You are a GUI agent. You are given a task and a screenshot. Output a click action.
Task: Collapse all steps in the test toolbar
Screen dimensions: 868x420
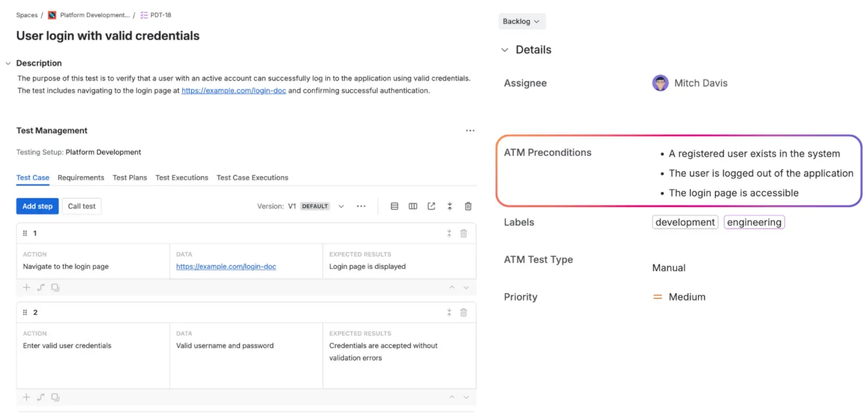449,206
